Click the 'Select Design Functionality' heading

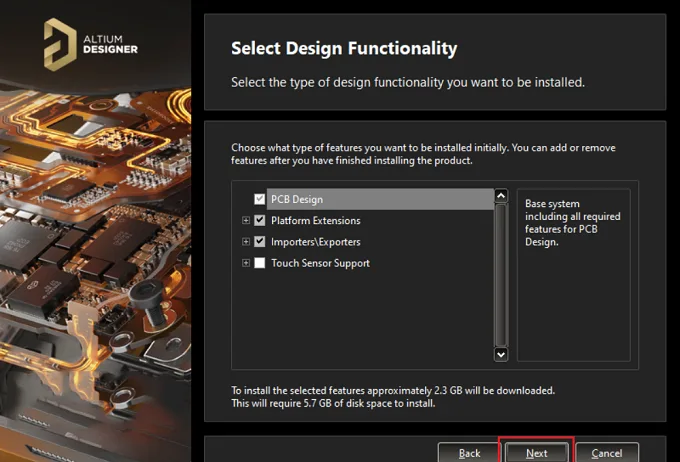tap(344, 48)
